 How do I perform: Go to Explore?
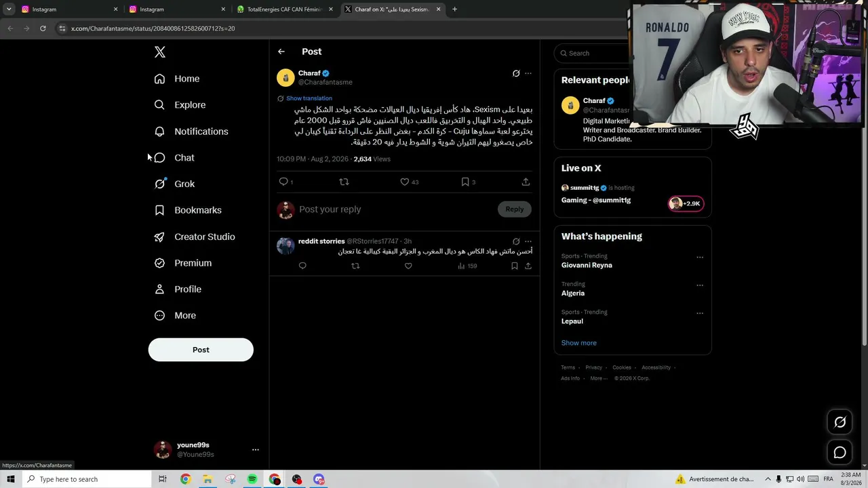tap(180, 105)
